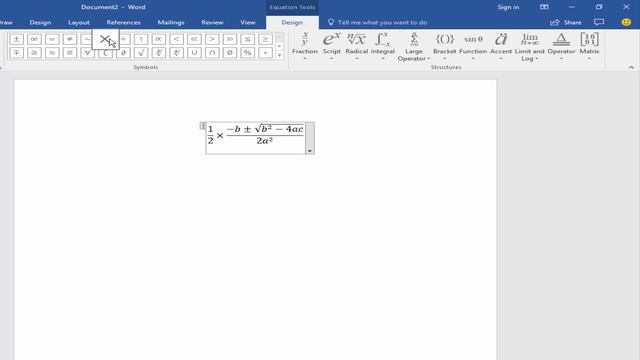The image size is (640, 360).
Task: Click the 2a² denominator in the equation
Action: [x=264, y=141]
